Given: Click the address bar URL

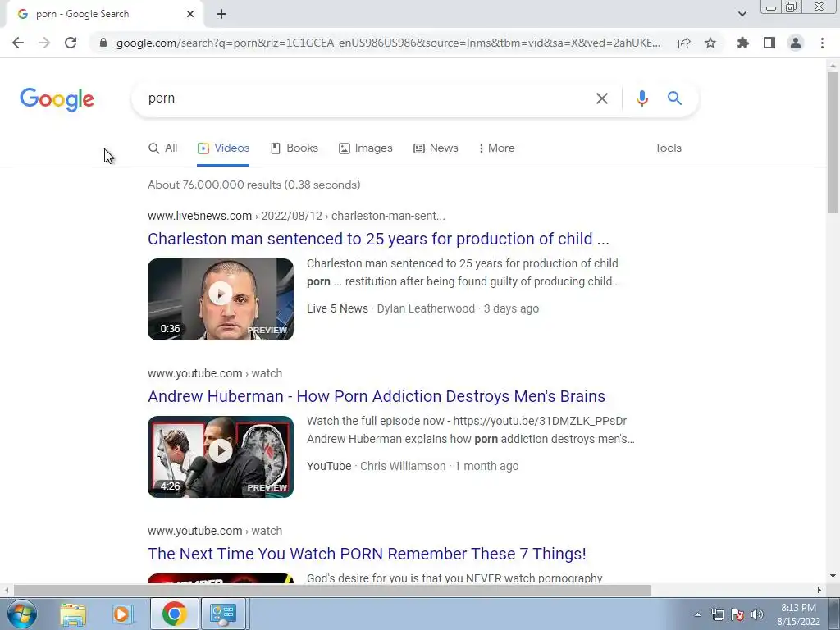Looking at the screenshot, I should point(388,43).
